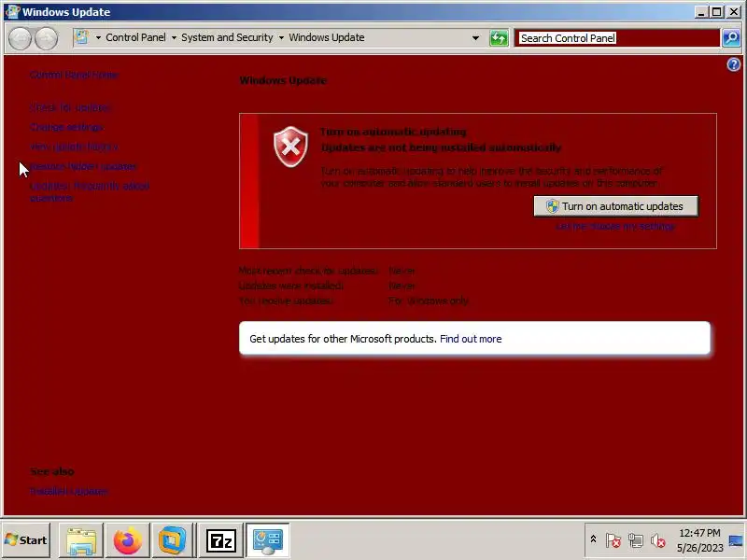Open Installed Updates link
The height and width of the screenshot is (560, 747).
click(69, 491)
